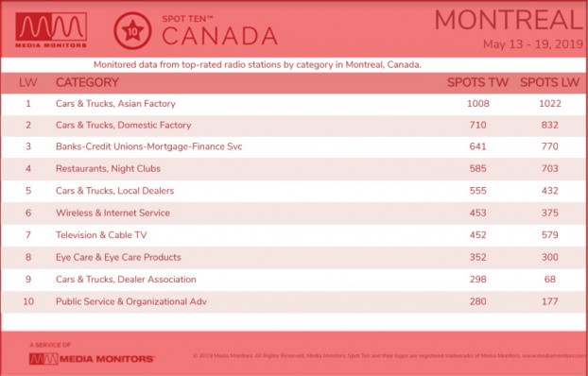Click Cars & Trucks, Domestic Factory row
This screenshot has height=376, width=588.
point(294,126)
